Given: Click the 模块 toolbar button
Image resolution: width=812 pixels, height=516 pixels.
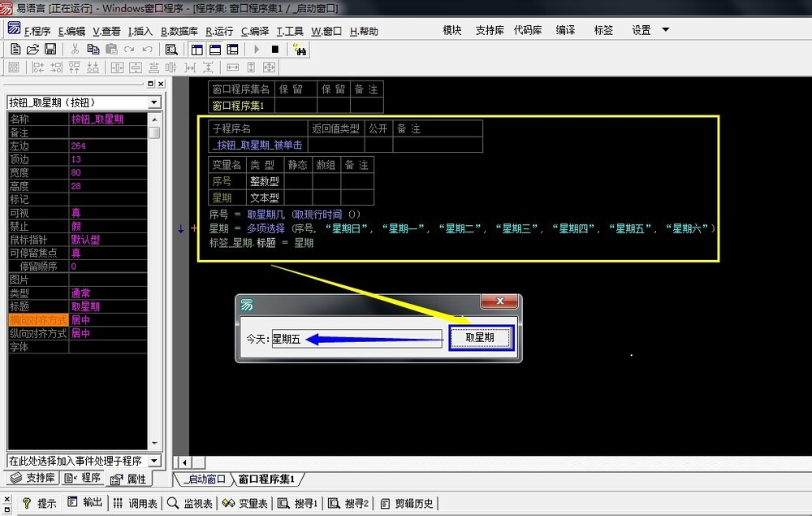Looking at the screenshot, I should pyautogui.click(x=452, y=30).
